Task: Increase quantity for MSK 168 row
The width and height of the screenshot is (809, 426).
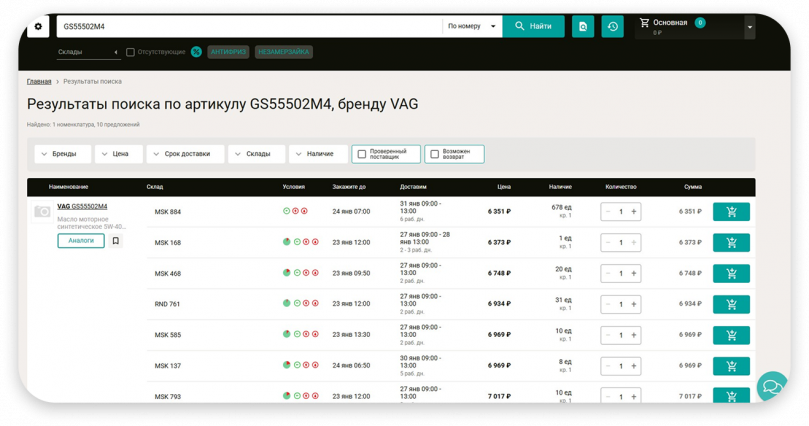Action: tap(634, 243)
